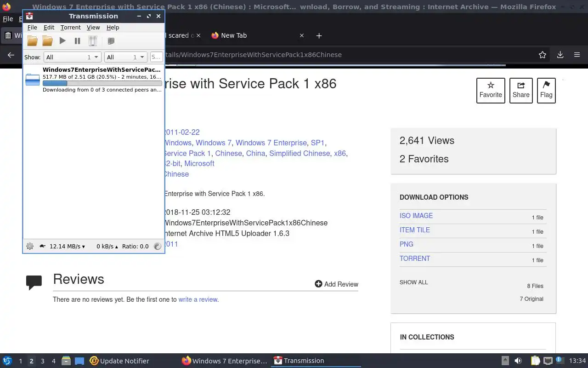The width and height of the screenshot is (588, 368).
Task: Click the network tray icon
Action: (x=548, y=361)
